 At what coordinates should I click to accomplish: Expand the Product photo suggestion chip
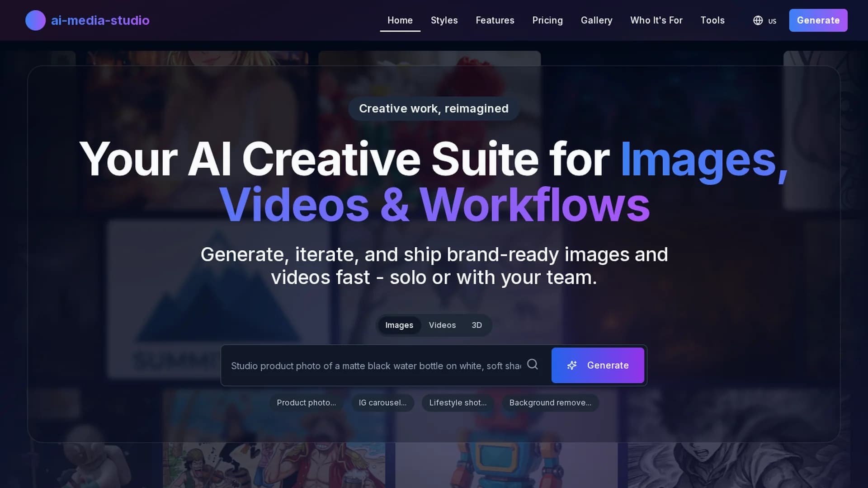pos(307,403)
